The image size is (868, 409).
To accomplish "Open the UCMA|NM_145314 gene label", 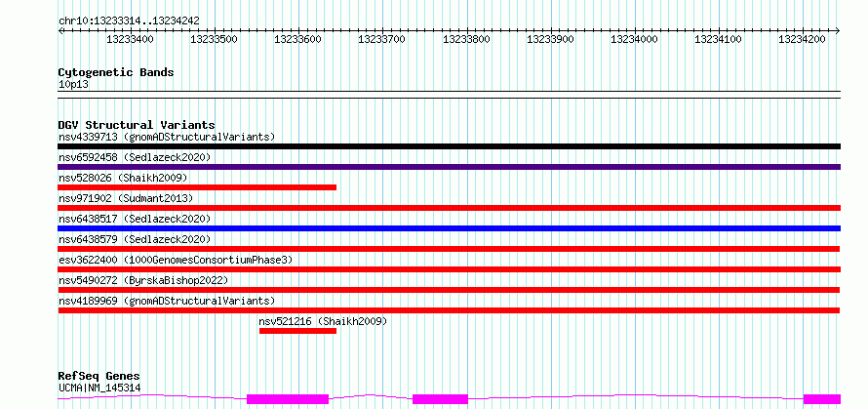I will [x=99, y=388].
